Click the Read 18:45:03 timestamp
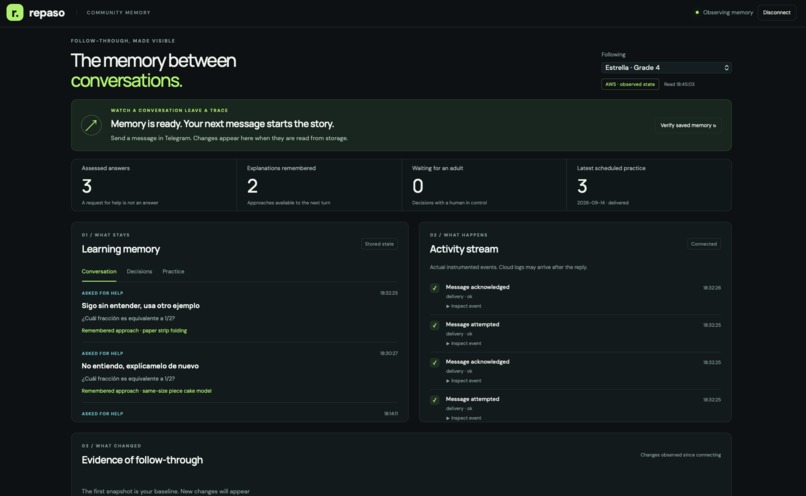Image resolution: width=806 pixels, height=496 pixels. 679,84
